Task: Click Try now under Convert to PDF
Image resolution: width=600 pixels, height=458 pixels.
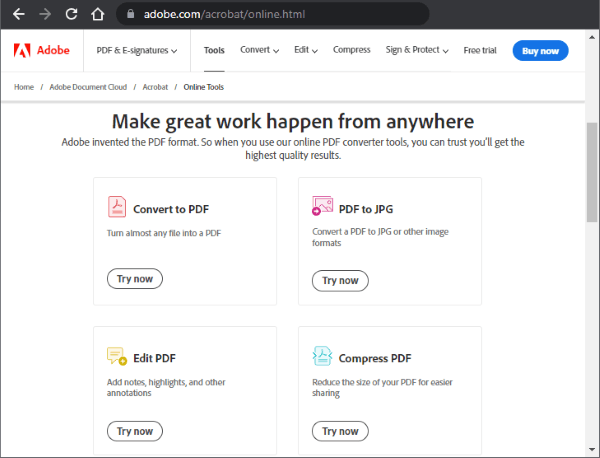Action: [135, 279]
